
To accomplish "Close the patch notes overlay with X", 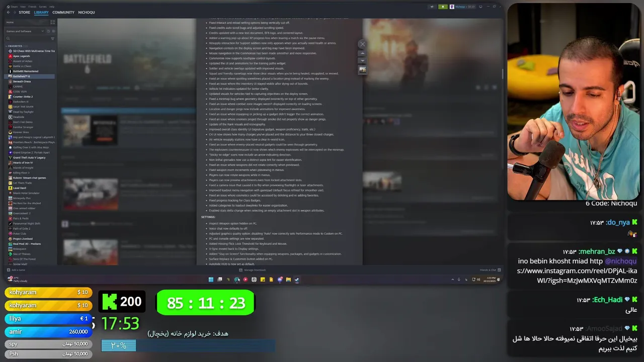I will (362, 44).
